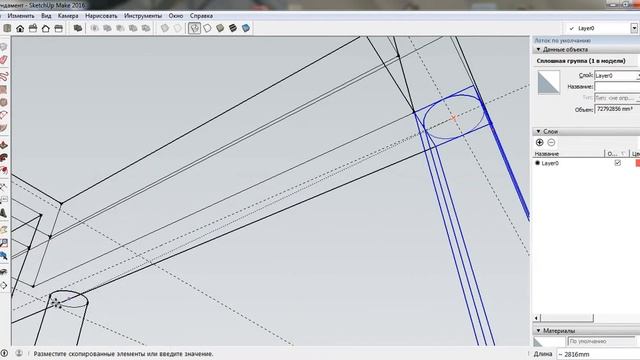This screenshot has width=640, height=360.
Task: Select the Zoom magnifier tool
Action: point(4,243)
